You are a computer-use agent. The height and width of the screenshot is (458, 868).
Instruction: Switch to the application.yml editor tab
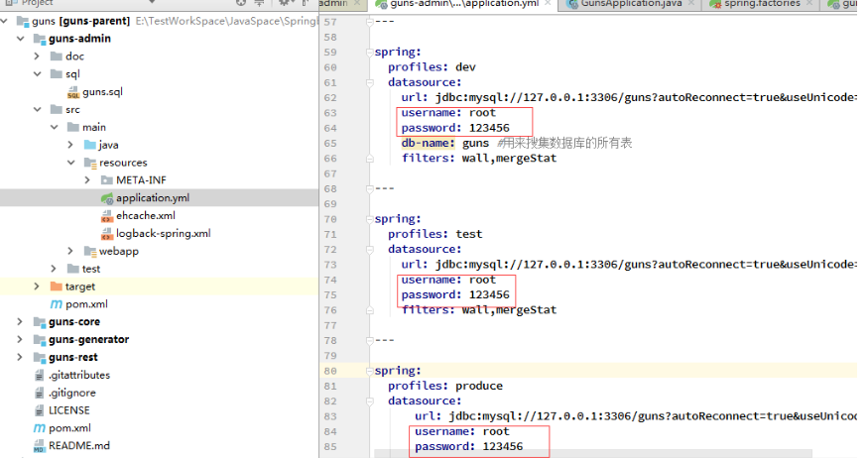pyautogui.click(x=463, y=4)
